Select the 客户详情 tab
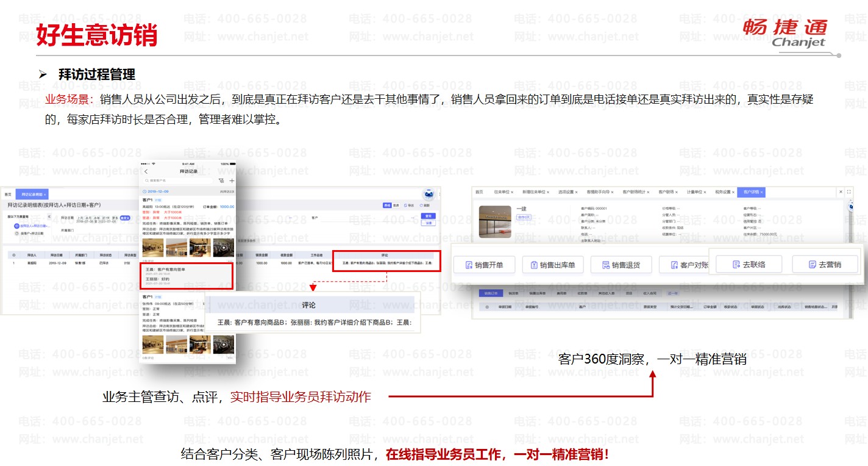 tap(752, 192)
